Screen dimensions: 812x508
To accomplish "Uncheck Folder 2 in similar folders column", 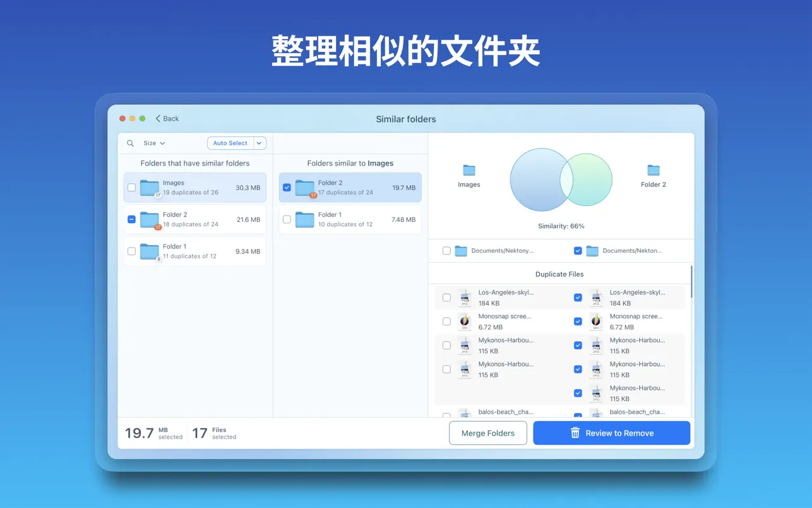I will tap(287, 188).
